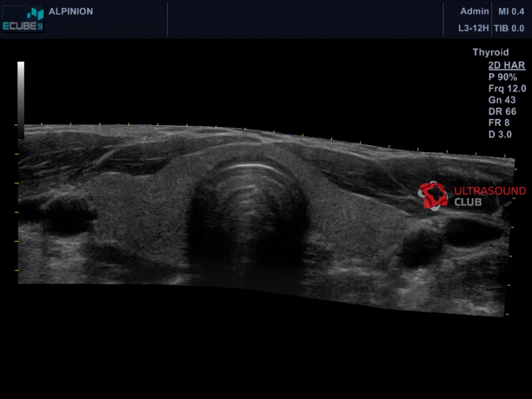Click the D 3.0 depth value
532x399 pixels.
(x=500, y=134)
